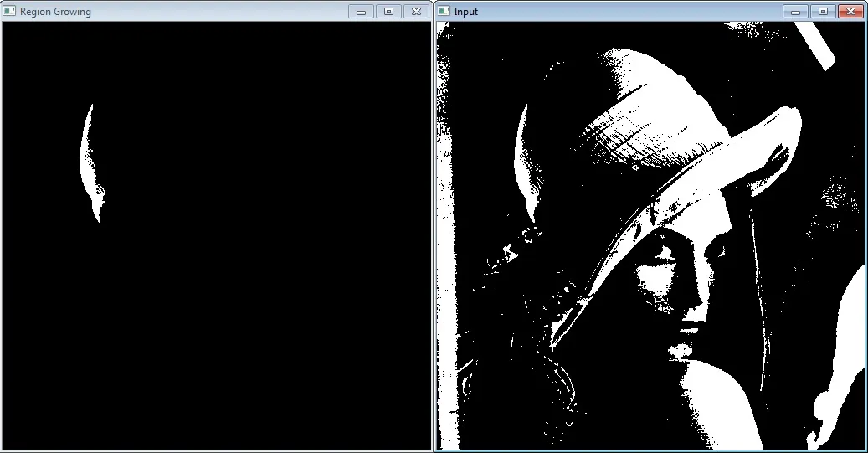Image resolution: width=868 pixels, height=453 pixels.
Task: Minimize the Input window
Action: 795,11
